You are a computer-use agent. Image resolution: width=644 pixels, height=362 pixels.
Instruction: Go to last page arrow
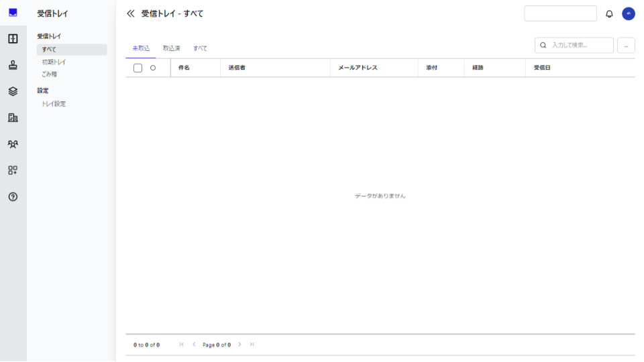252,345
